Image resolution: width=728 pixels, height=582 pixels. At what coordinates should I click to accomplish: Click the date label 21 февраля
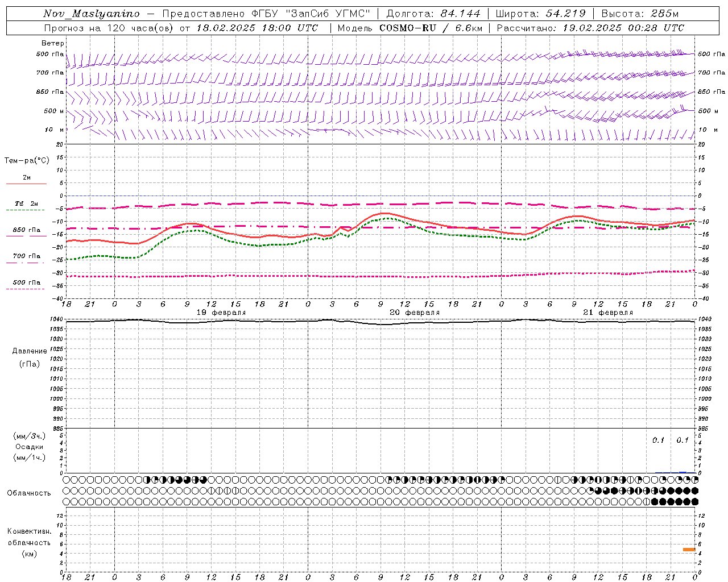click(x=608, y=313)
